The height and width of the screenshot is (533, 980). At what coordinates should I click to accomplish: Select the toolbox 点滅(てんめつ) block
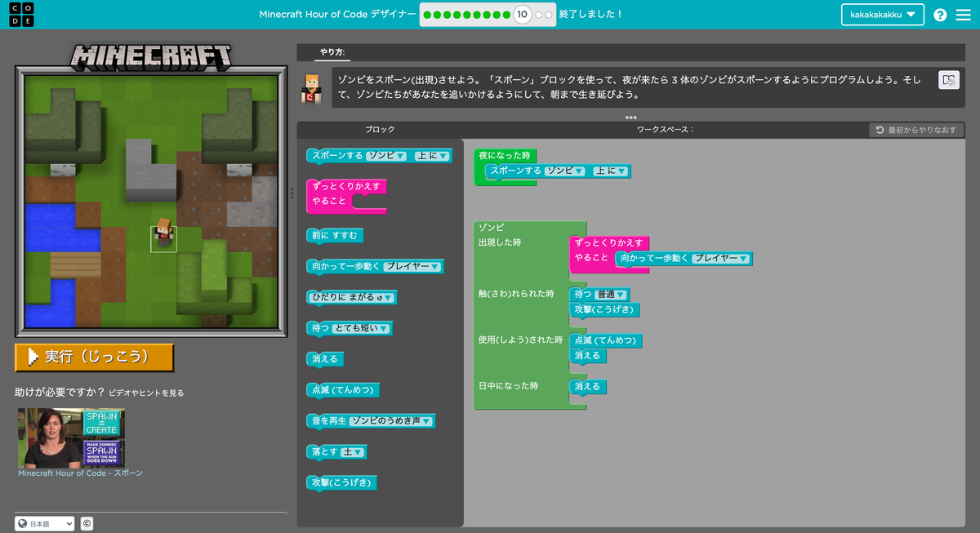point(343,390)
